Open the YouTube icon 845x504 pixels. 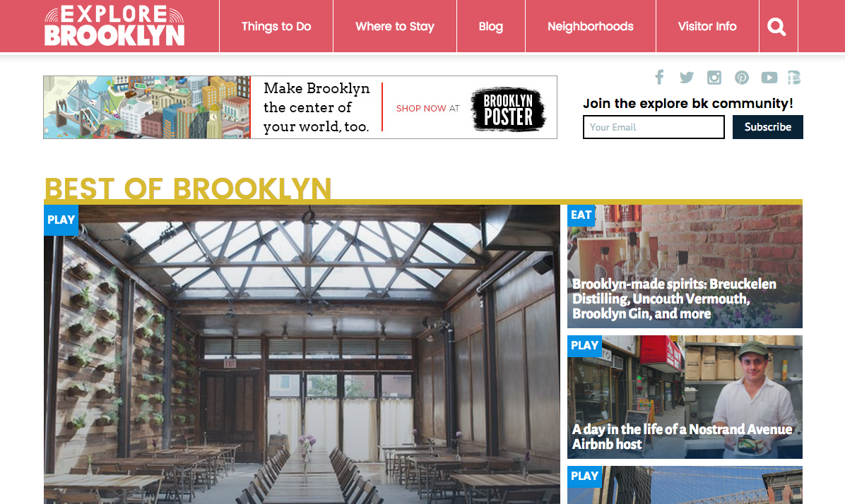[x=769, y=78]
